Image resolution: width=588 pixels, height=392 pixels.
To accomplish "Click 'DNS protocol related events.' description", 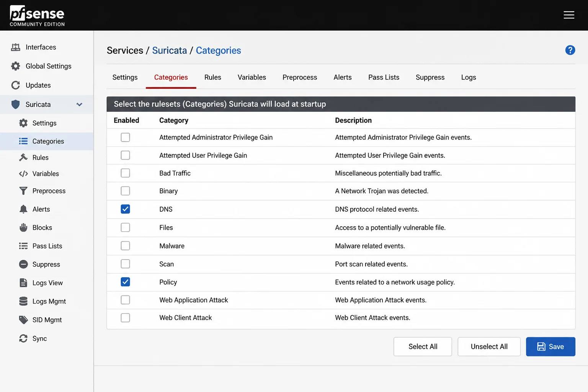I will (377, 209).
